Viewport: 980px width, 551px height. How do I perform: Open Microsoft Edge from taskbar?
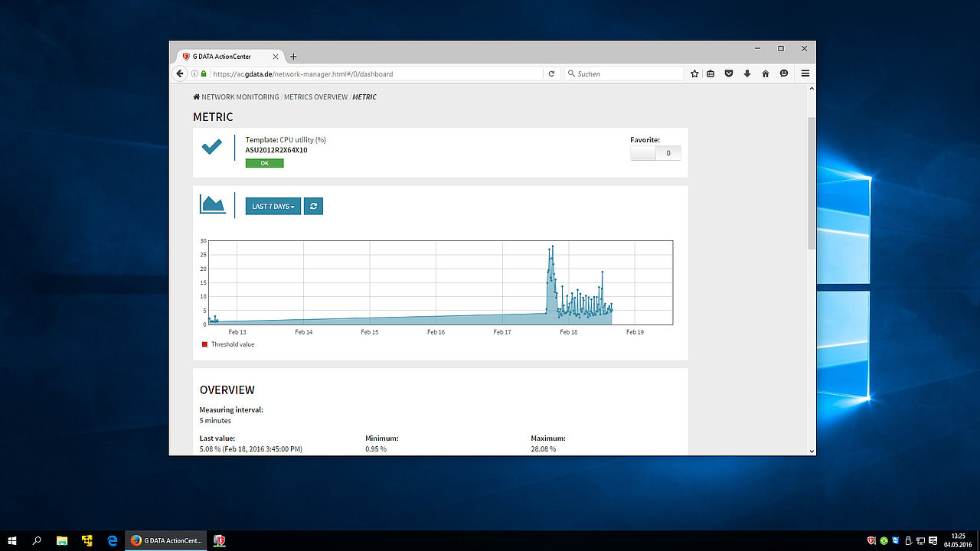pyautogui.click(x=112, y=540)
